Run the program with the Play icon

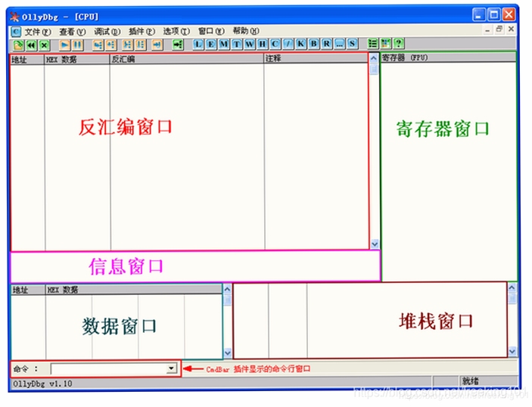pos(64,45)
